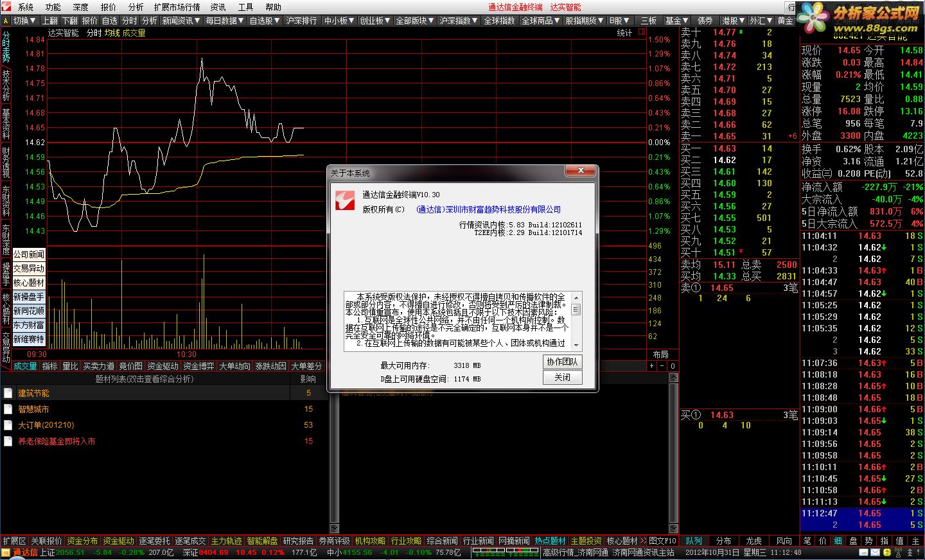Click the minus zoom icon under 布局

pyautogui.click(x=662, y=366)
